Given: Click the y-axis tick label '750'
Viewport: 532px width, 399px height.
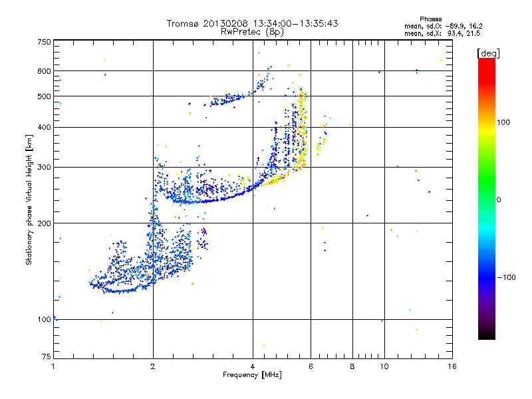Looking at the screenshot, I should point(44,42).
